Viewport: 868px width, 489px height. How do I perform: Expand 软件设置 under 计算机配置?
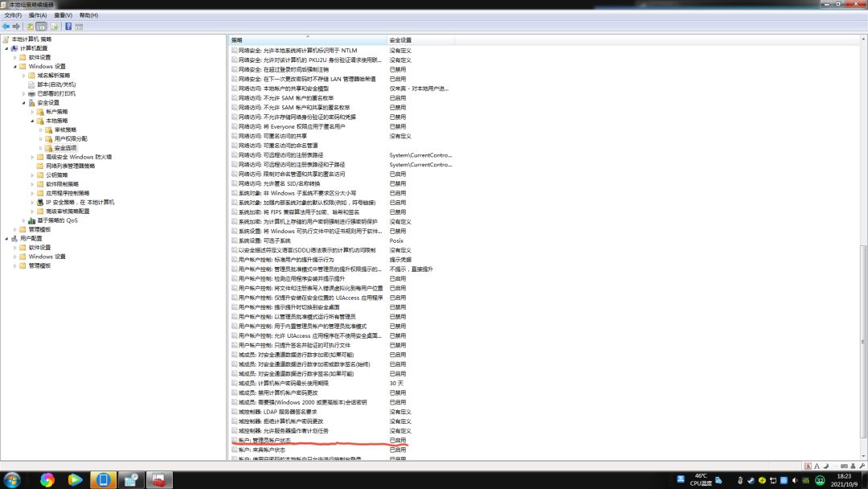(x=15, y=58)
